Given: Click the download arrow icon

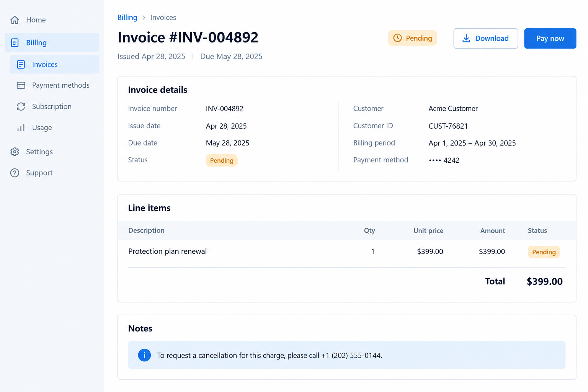Looking at the screenshot, I should (466, 38).
